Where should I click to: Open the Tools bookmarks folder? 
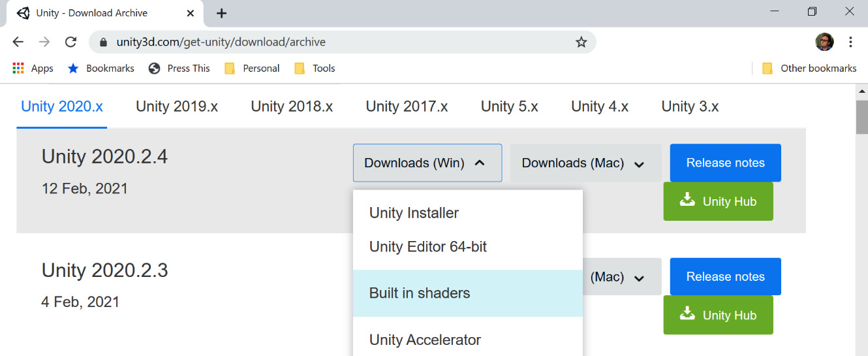[x=315, y=68]
